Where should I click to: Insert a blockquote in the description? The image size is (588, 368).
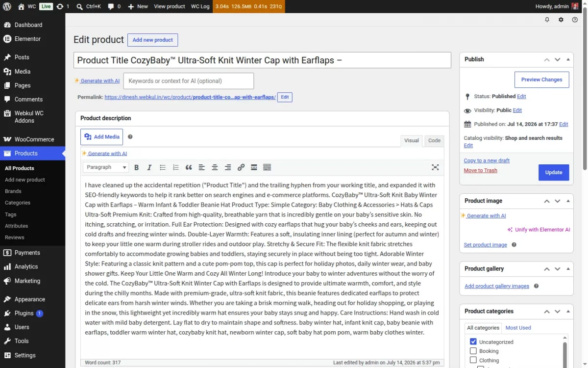[x=189, y=167]
